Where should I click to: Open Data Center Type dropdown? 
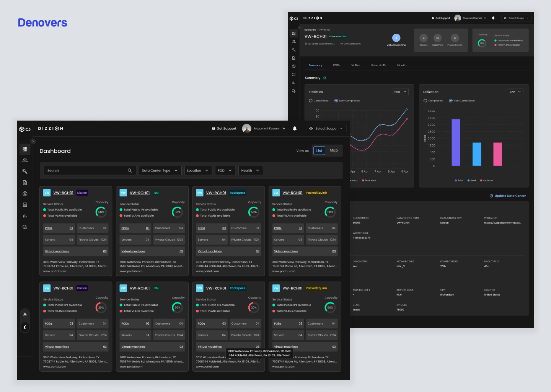[160, 171]
